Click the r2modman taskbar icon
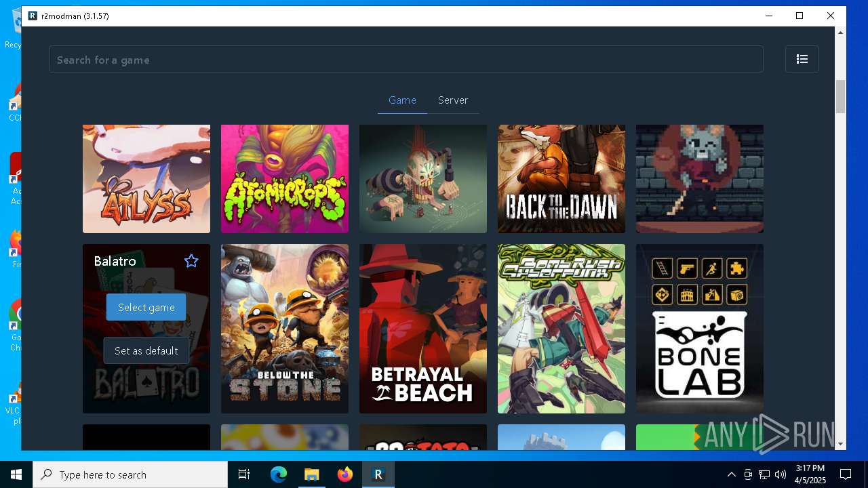Viewport: 868px width, 488px height. coord(378,474)
